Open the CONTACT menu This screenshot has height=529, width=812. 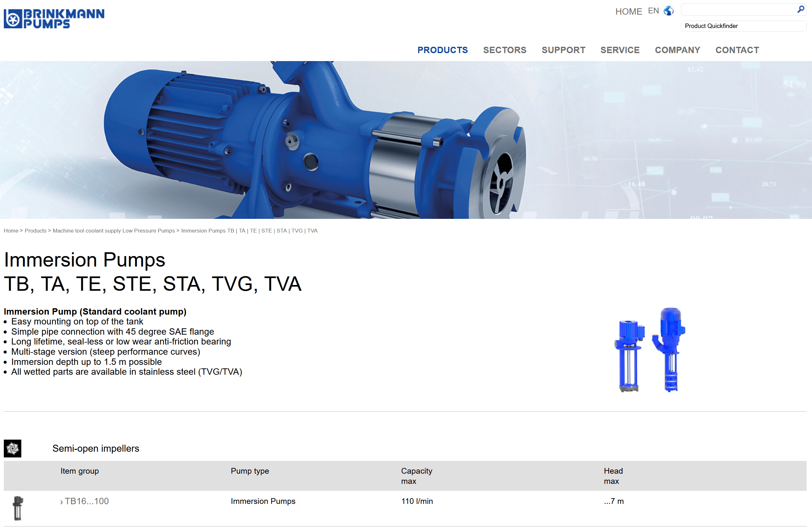pos(737,50)
